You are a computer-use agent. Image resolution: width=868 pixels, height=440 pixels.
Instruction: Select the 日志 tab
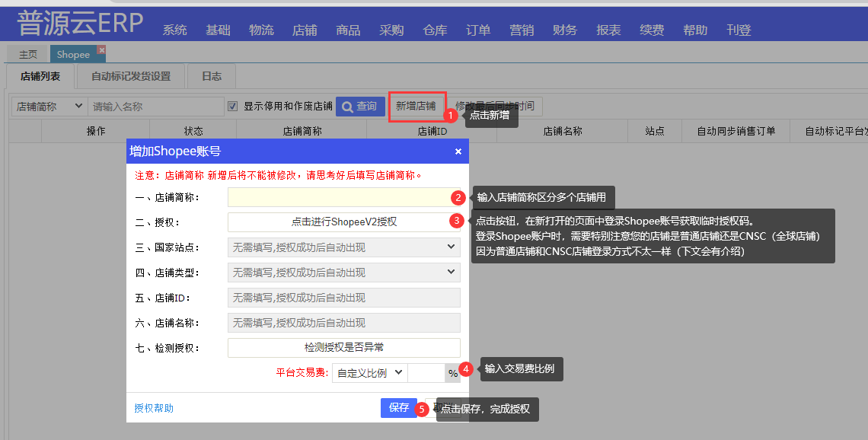point(212,76)
